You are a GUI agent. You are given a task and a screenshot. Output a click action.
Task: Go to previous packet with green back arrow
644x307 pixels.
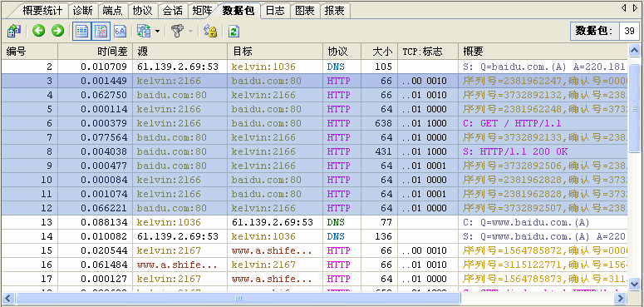pos(39,31)
